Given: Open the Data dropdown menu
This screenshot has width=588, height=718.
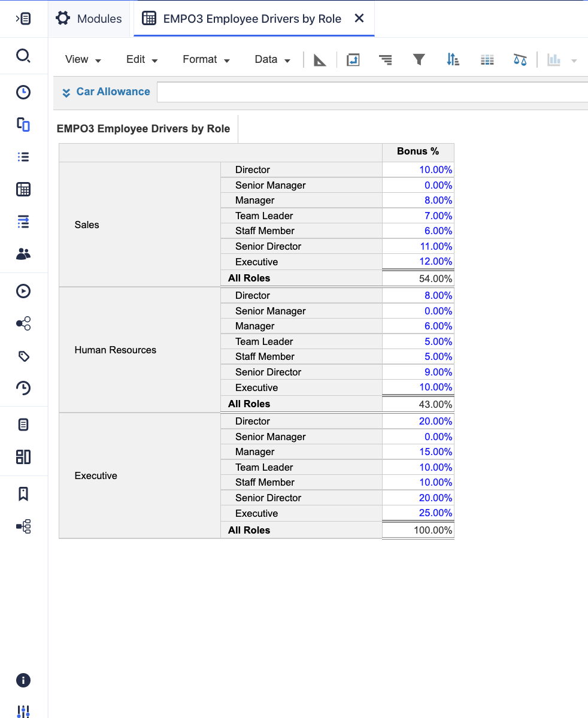Looking at the screenshot, I should point(272,59).
